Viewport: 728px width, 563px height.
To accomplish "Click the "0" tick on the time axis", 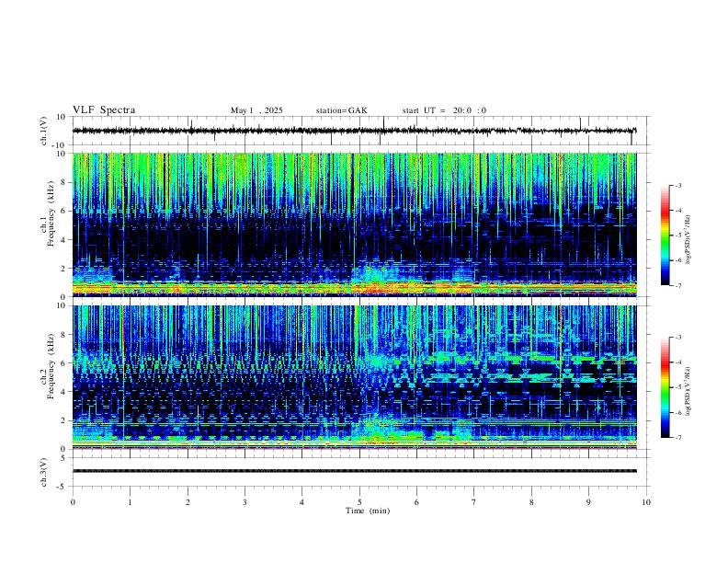I will [73, 502].
